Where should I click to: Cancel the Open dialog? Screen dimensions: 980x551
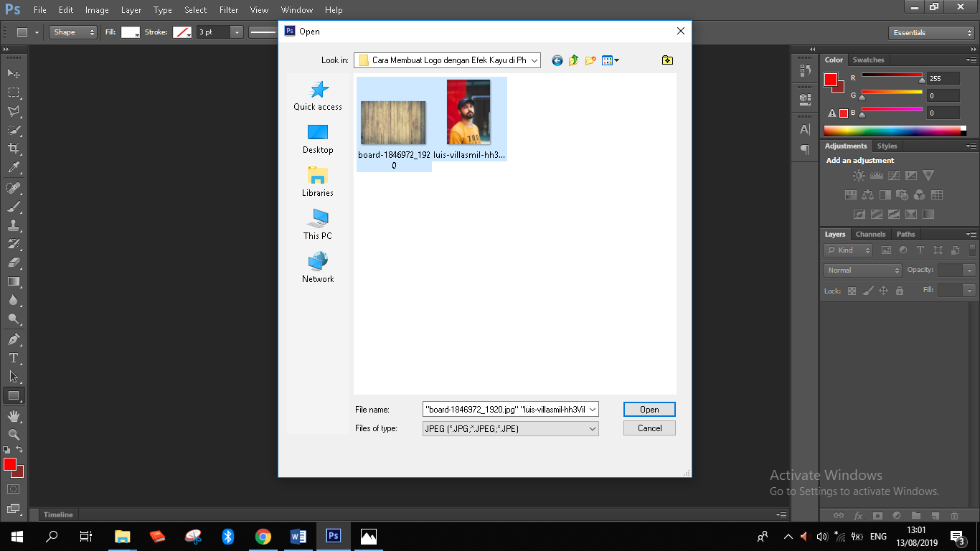click(649, 428)
